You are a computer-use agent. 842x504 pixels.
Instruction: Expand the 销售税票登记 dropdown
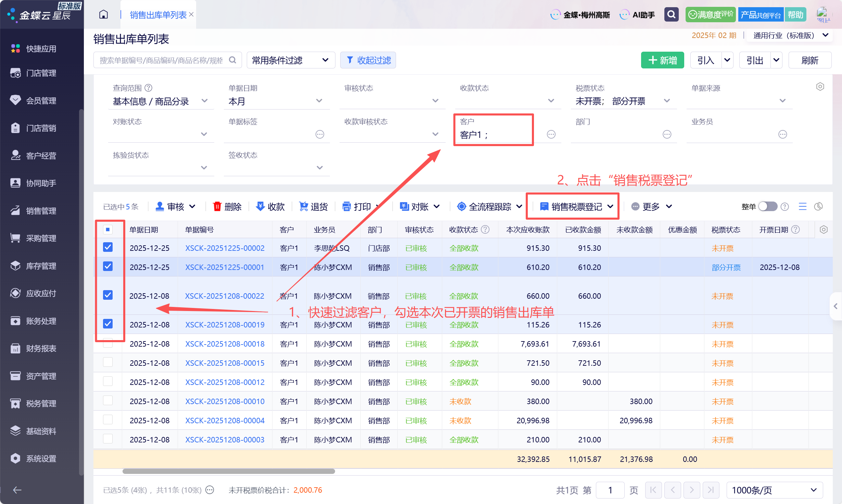tap(610, 207)
